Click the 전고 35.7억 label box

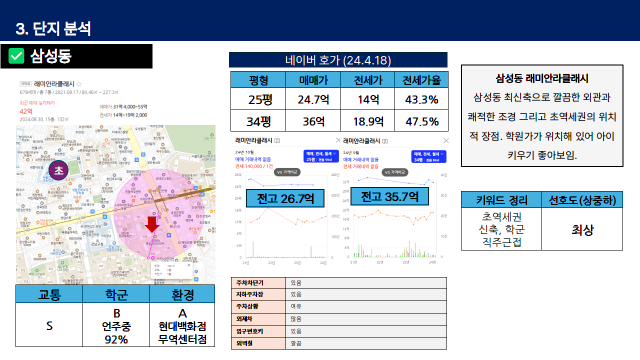[x=390, y=197]
